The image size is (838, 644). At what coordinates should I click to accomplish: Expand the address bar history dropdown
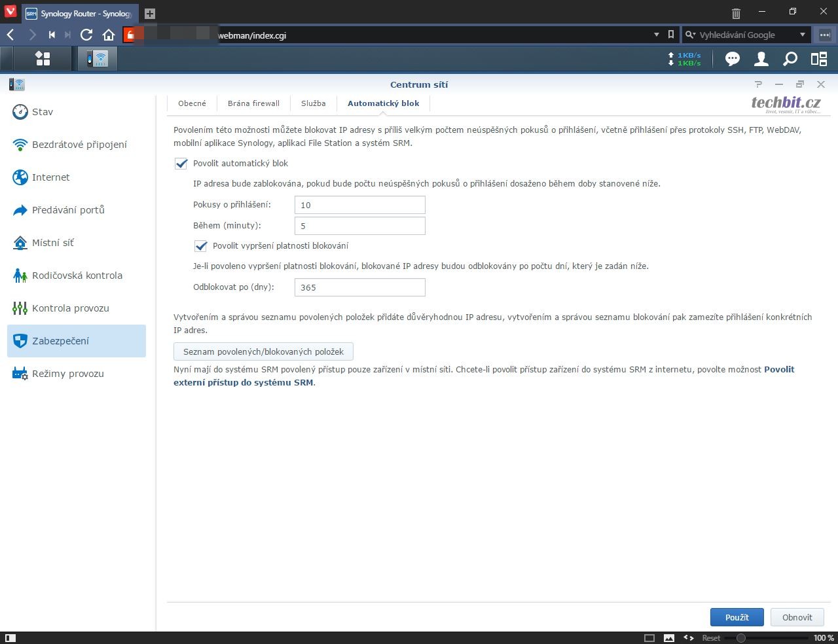point(657,35)
